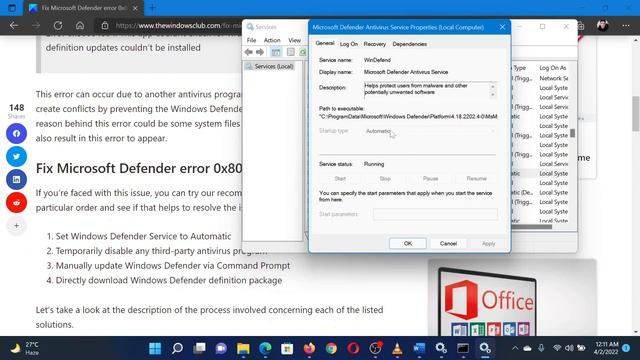Open Teams Chat from taskbar
Viewport: 640px width, 360px height.
point(221,348)
